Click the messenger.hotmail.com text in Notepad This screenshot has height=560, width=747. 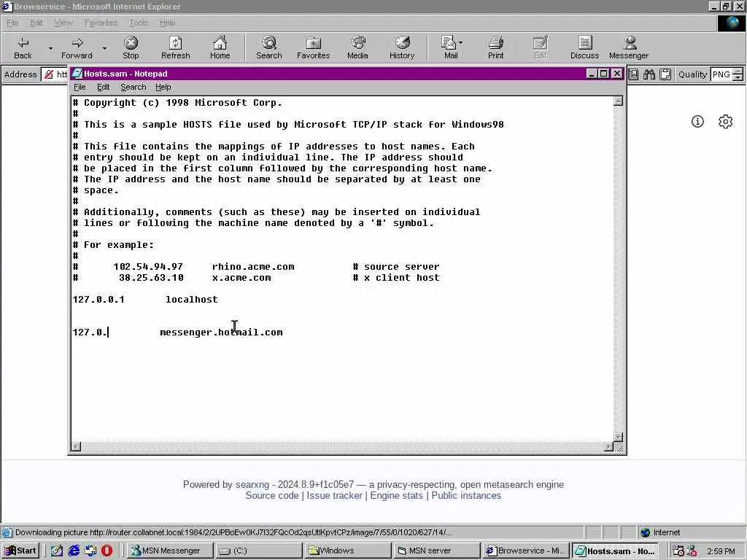(221, 332)
